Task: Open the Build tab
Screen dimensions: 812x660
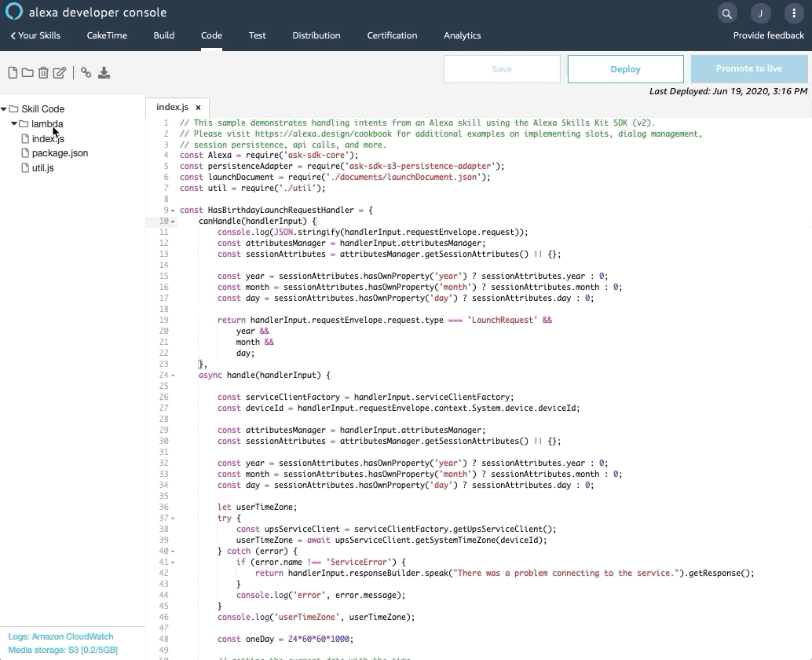Action: pyautogui.click(x=164, y=35)
